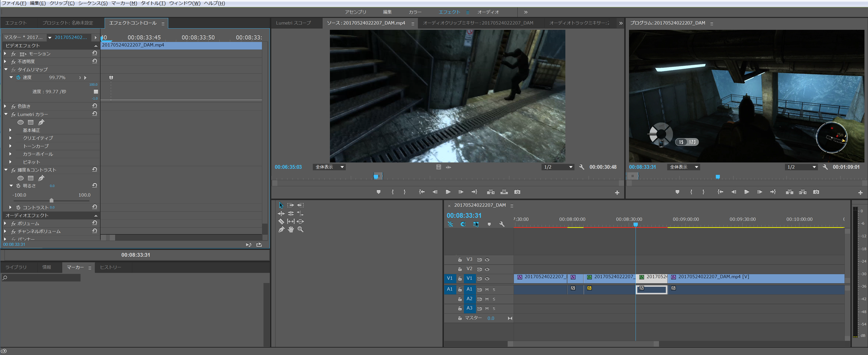Mute audio track A1
The image size is (868, 355).
coord(487,289)
